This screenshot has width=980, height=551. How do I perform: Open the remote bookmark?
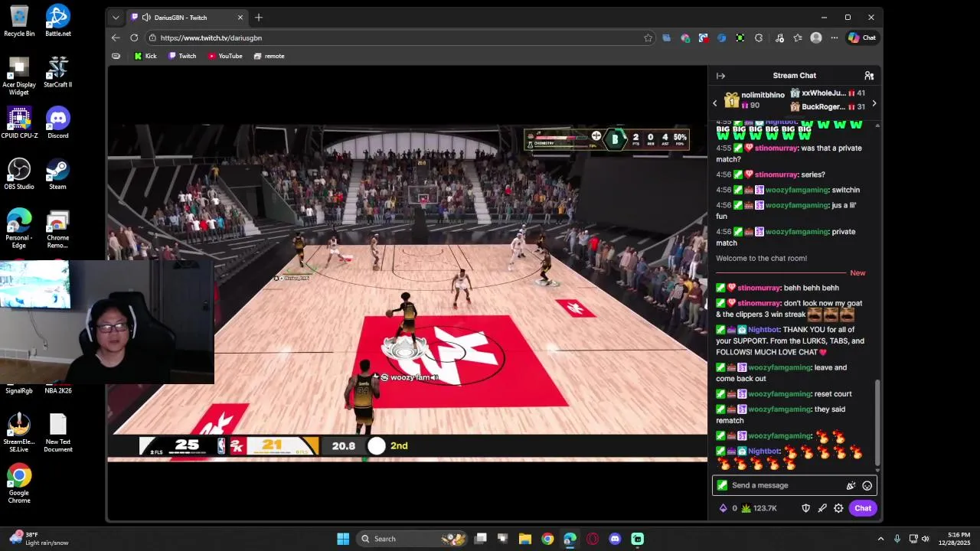click(x=269, y=56)
